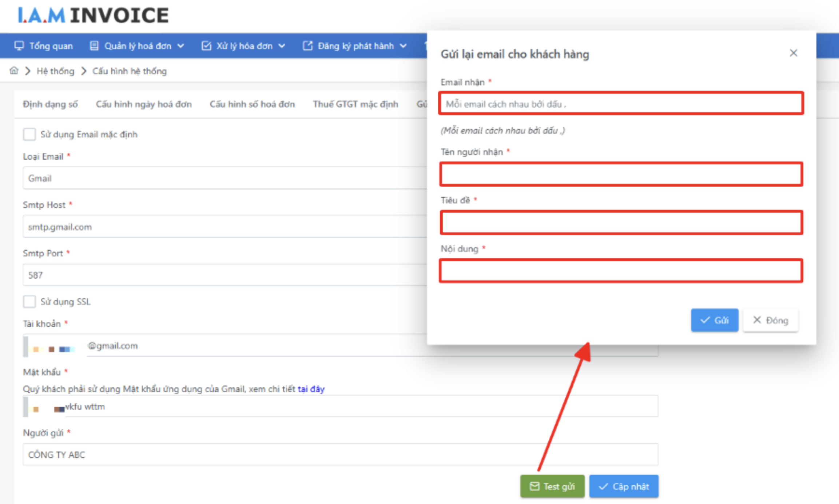This screenshot has height=504, width=839.
Task: Open the Xử lý hóa đơn dropdown
Action: tap(282, 46)
